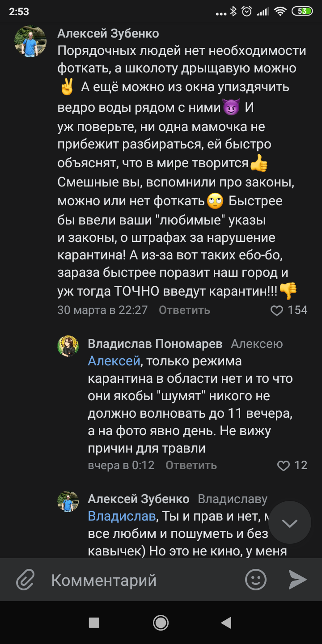
Task: Tap the battery indicator in status bar
Action: point(302,12)
